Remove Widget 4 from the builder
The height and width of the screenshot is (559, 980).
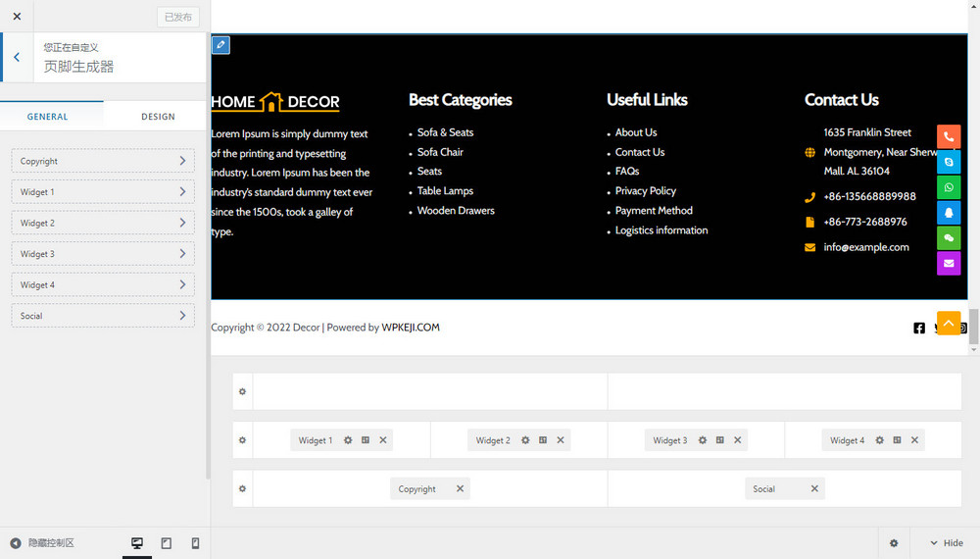[915, 440]
